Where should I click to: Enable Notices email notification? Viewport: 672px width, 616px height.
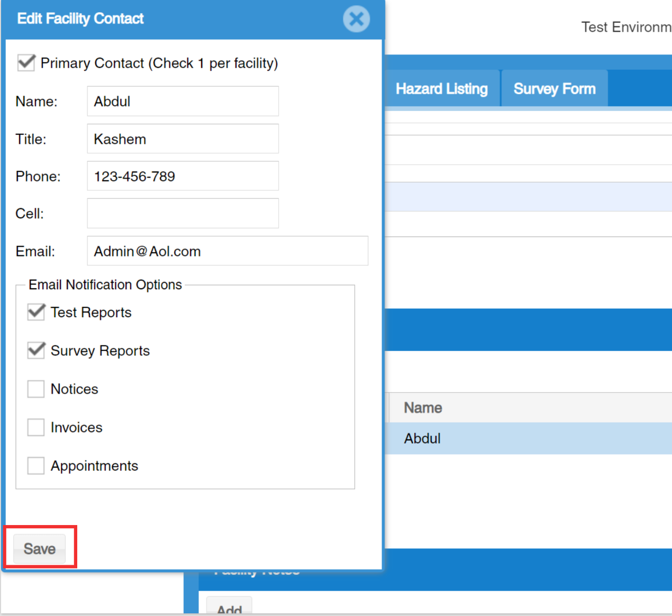(x=36, y=389)
